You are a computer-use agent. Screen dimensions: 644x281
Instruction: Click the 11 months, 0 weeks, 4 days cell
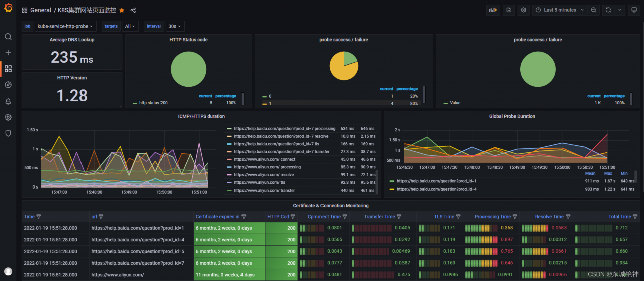[x=229, y=275]
